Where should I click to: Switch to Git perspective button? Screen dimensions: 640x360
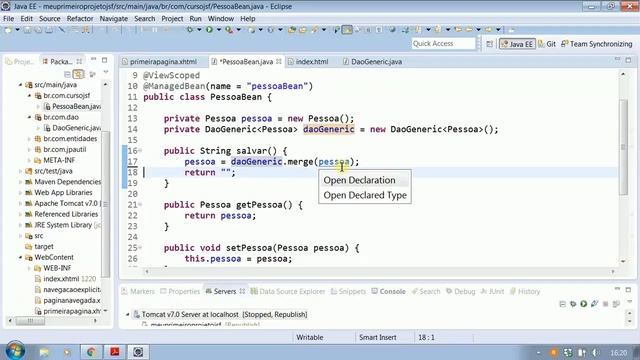click(547, 44)
